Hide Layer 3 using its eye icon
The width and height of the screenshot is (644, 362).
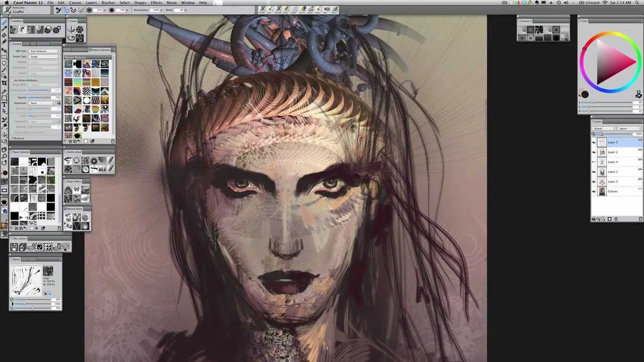pyautogui.click(x=594, y=182)
